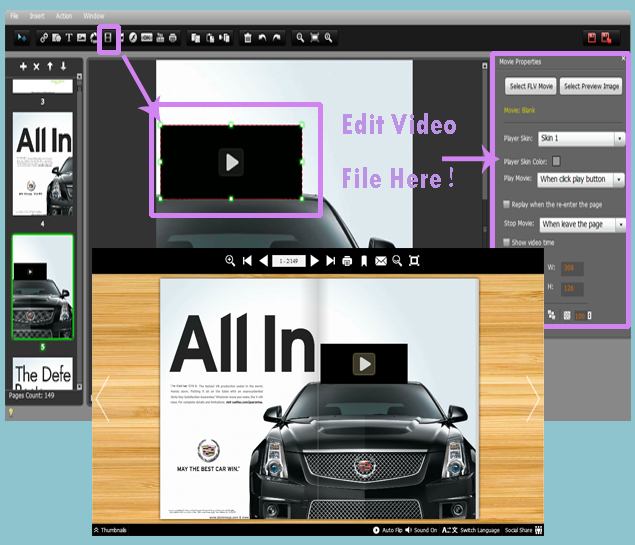This screenshot has height=545, width=635.
Task: Click the left page-flip arrow in the preview
Action: click(x=102, y=399)
